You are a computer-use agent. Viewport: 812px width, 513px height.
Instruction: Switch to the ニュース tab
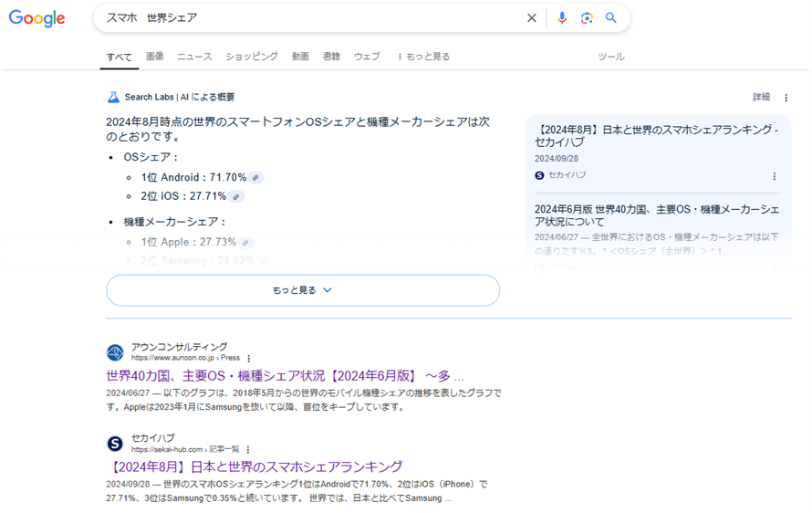click(194, 57)
